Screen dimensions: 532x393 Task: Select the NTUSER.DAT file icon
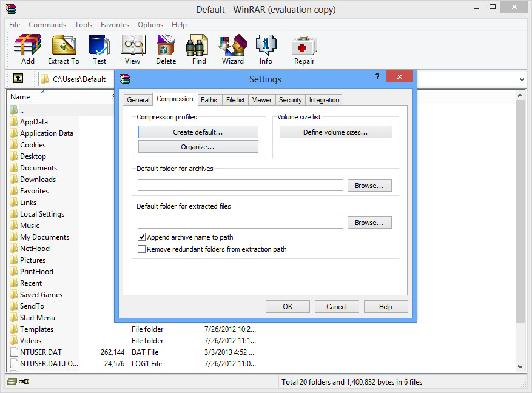click(14, 352)
